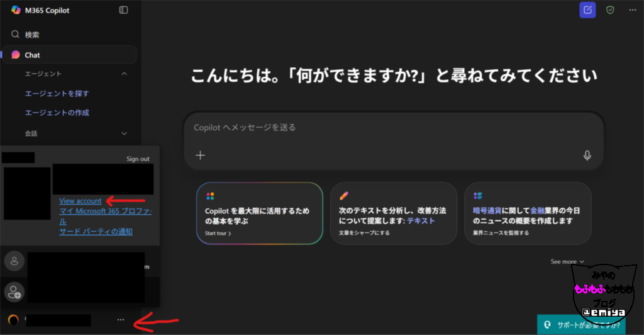The image size is (644, 335).
Task: Click the 文章をシャープにする caption
Action: pos(364,232)
